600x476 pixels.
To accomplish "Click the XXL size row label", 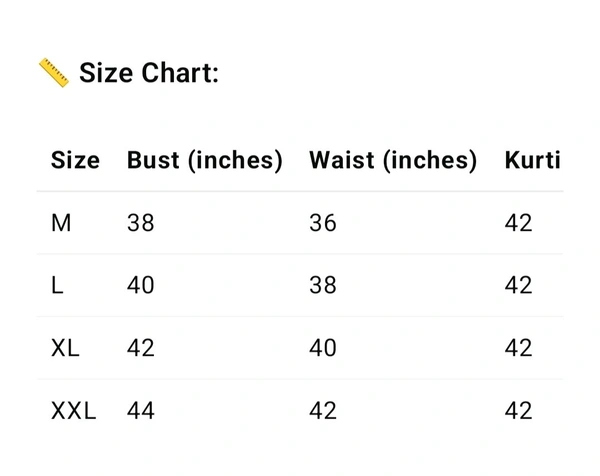I will tap(73, 410).
